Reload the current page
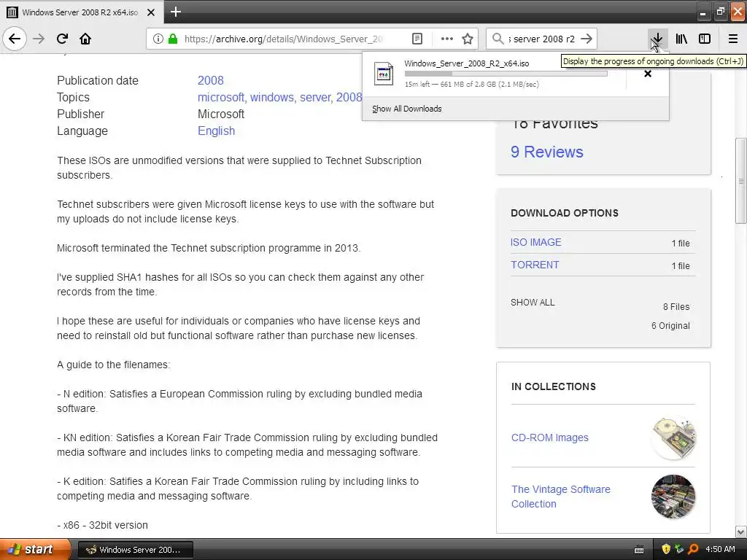Image resolution: width=747 pixels, height=560 pixels. pos(62,39)
